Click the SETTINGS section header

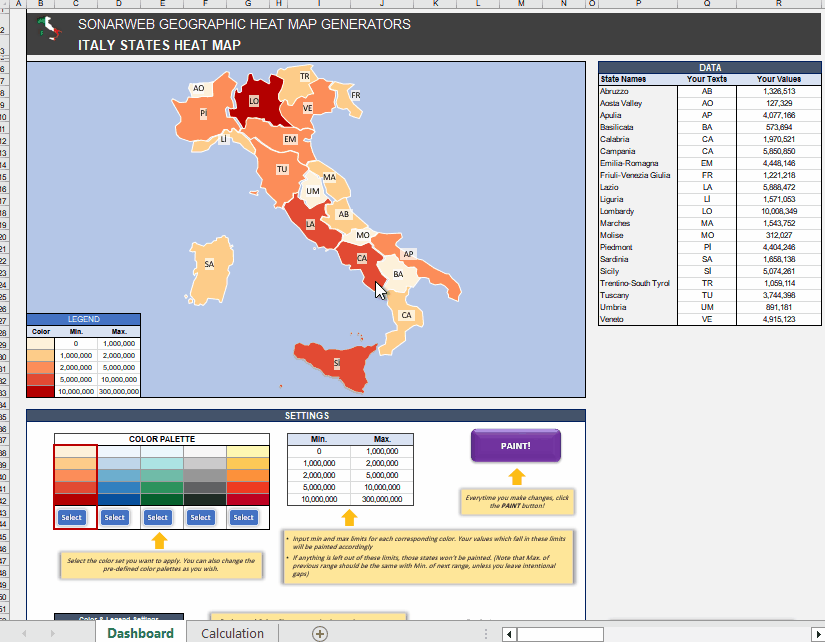(x=306, y=416)
